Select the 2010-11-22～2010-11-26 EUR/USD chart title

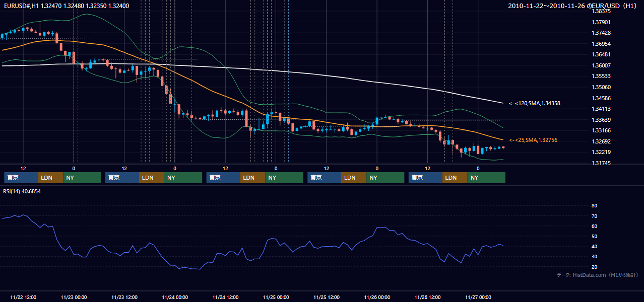point(573,6)
